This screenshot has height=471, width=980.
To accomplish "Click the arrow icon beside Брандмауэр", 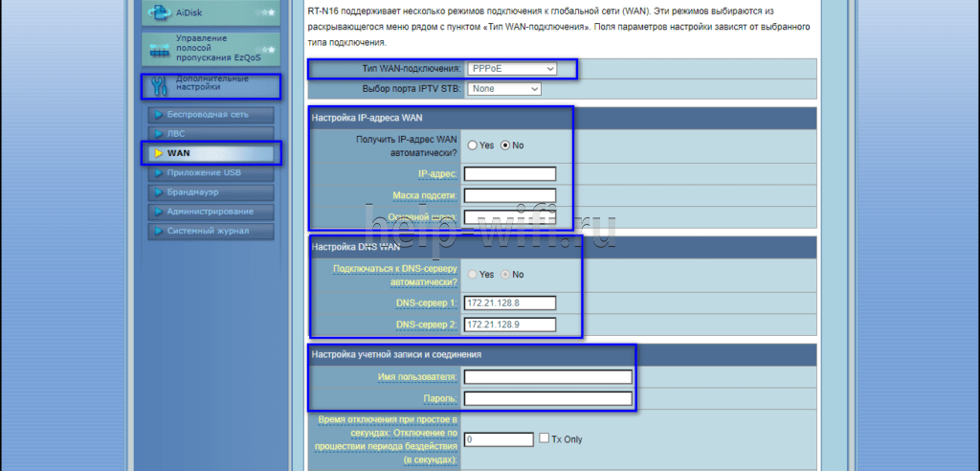I will coord(158,192).
